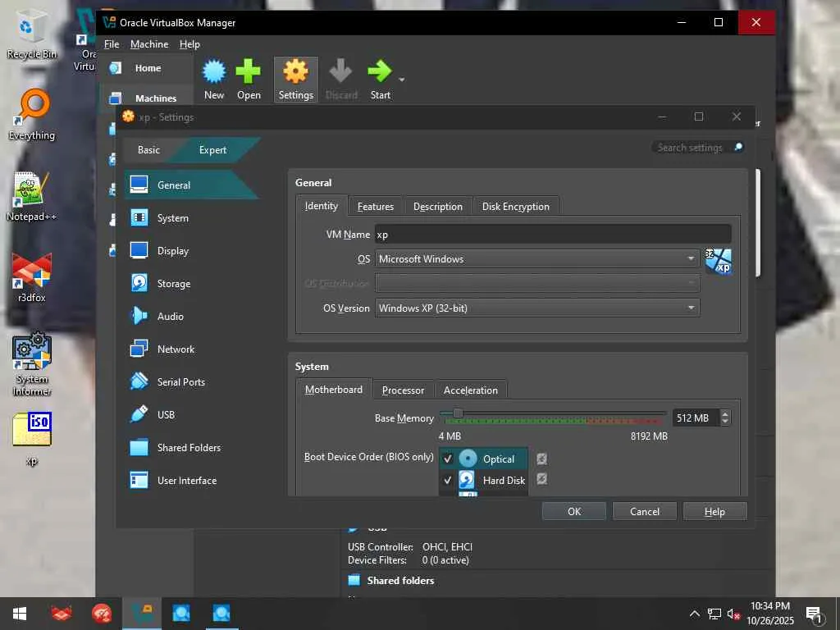Click the green Start arrow icon
The image size is (840, 630).
click(380, 72)
